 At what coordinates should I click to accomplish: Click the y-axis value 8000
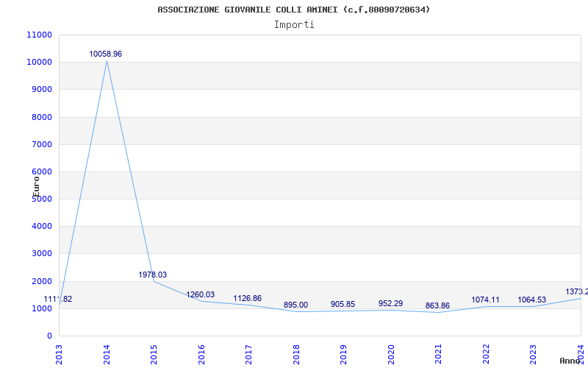point(42,117)
